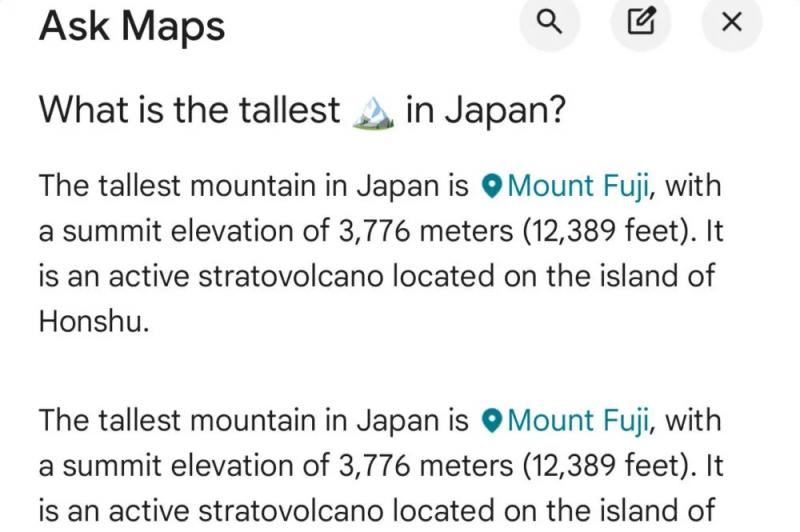800x532 pixels.
Task: Click "in Japan?" in the question
Action: click(x=486, y=111)
